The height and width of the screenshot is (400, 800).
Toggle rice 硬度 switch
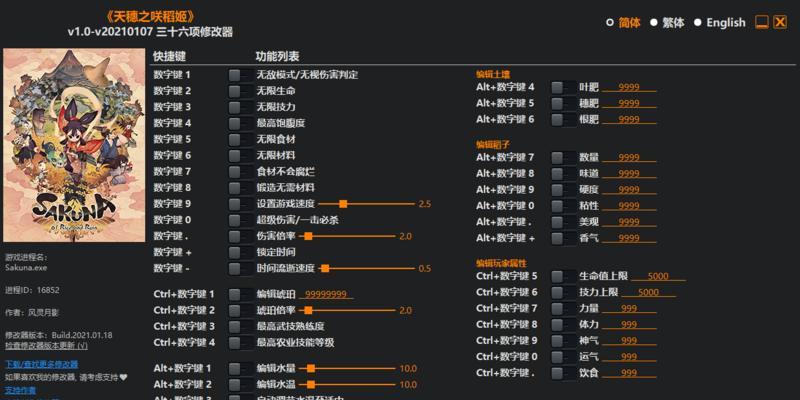pos(563,190)
